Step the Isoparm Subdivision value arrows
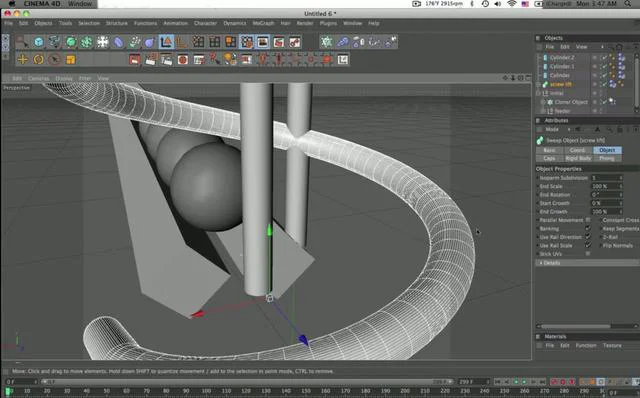This screenshot has width=640, height=398. [621, 178]
